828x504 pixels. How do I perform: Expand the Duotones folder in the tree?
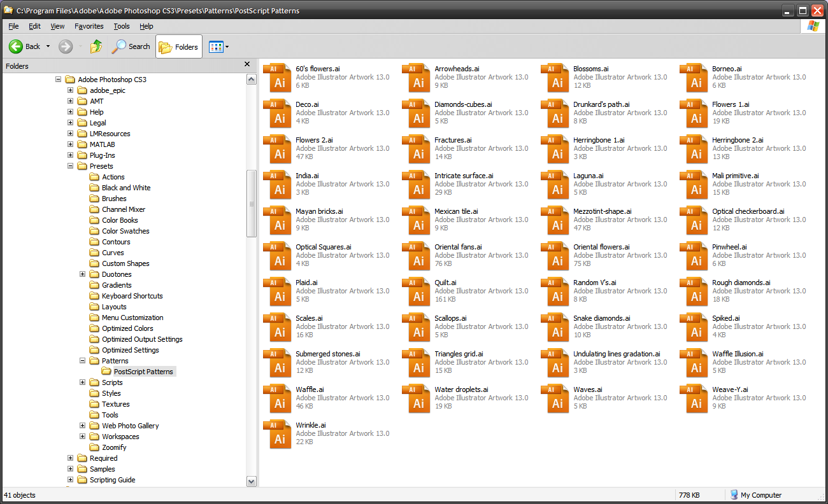(83, 274)
